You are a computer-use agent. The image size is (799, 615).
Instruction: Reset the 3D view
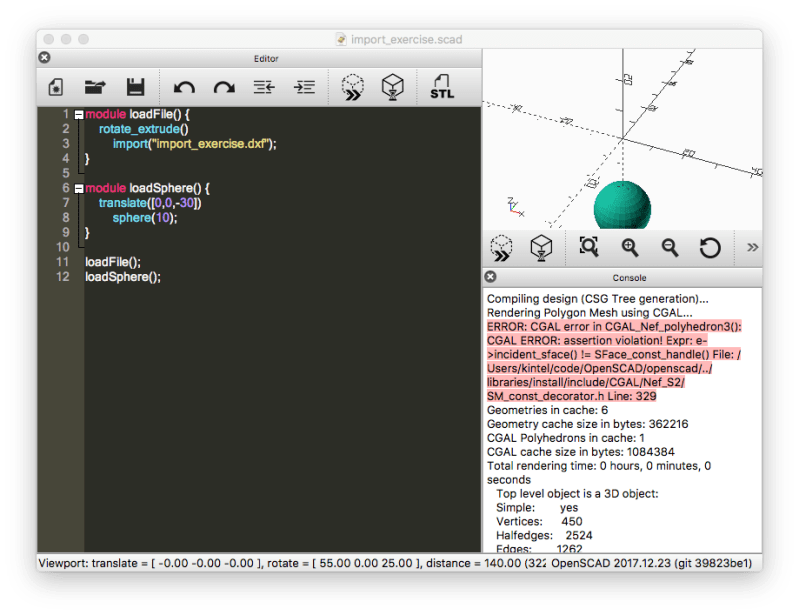710,248
